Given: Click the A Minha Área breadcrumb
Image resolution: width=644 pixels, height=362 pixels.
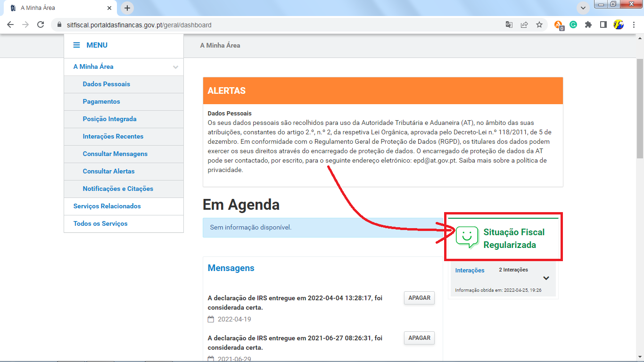Looking at the screenshot, I should 220,46.
